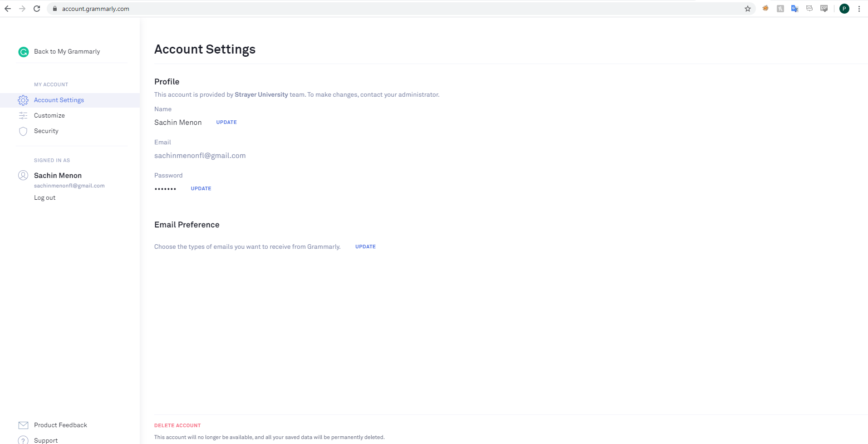Click the gray extension icon
The width and height of the screenshot is (868, 444).
(780, 9)
